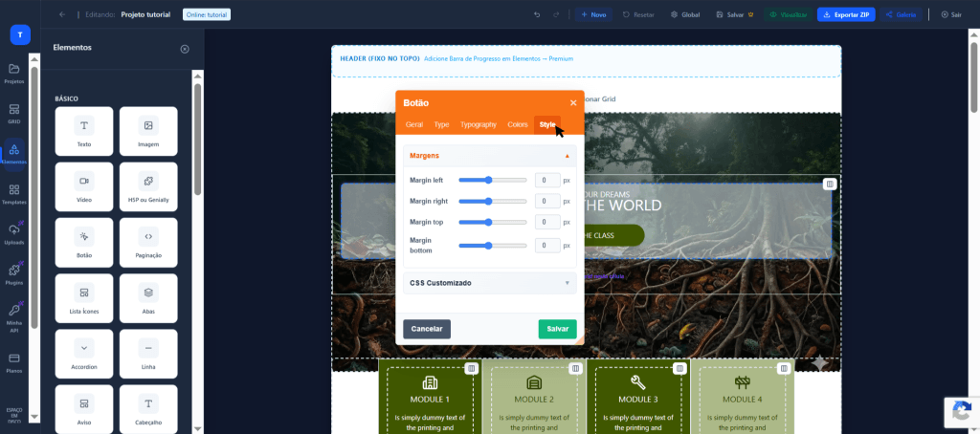Click the green Salvar button in dialog
980x434 pixels.
point(557,329)
